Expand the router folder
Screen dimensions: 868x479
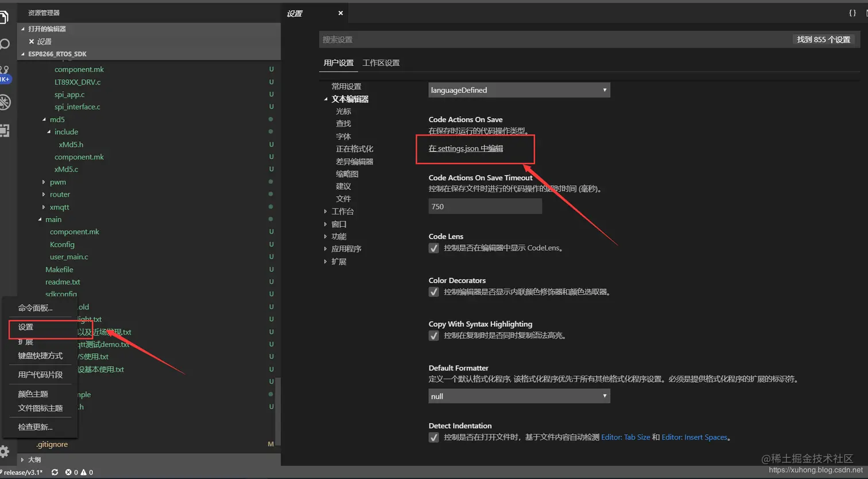(x=44, y=194)
